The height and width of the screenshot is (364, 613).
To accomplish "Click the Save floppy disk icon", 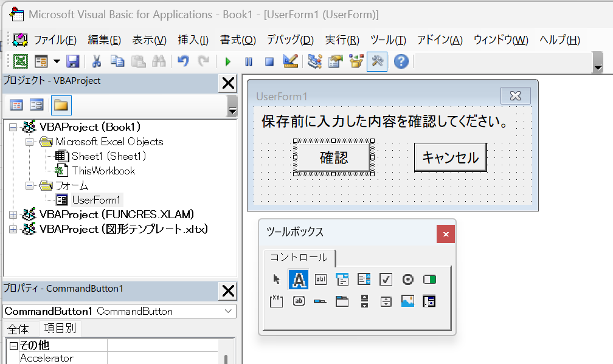I will pos(73,61).
